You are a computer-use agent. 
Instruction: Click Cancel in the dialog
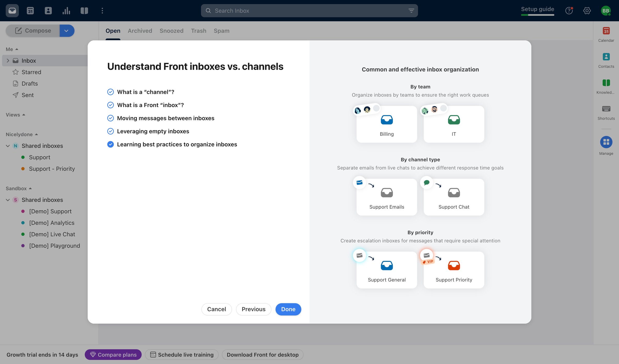coord(216,309)
